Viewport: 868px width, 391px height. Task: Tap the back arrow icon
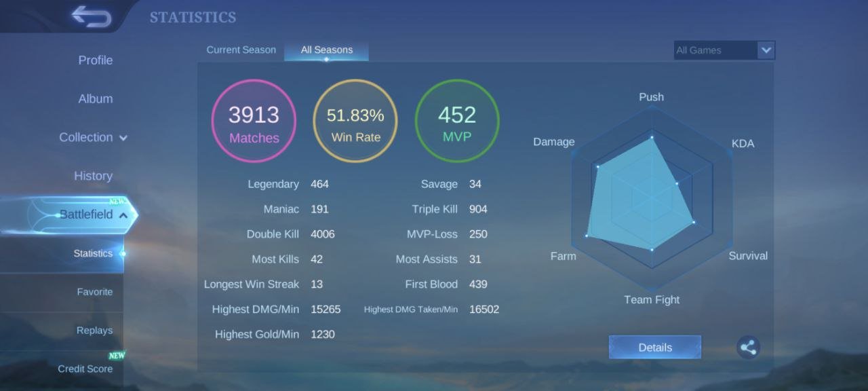(x=91, y=16)
